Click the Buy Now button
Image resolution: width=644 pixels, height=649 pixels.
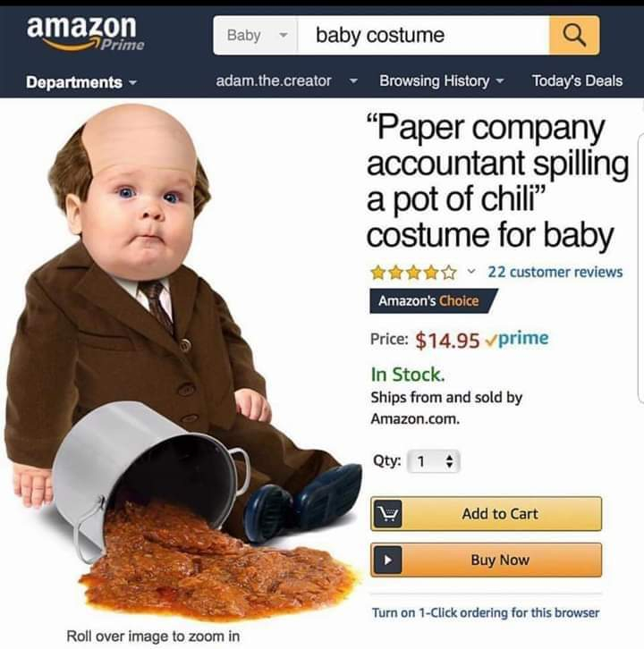tap(487, 560)
